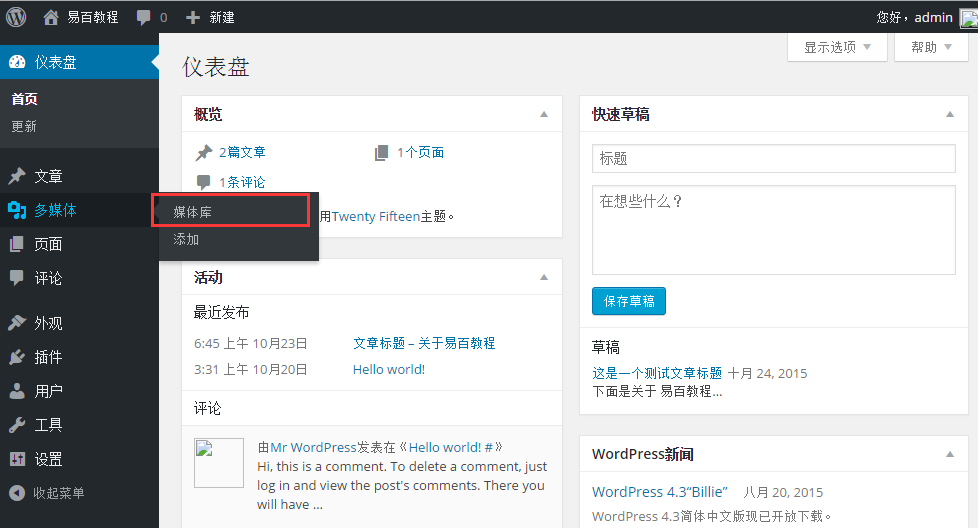Viewport: 978px width, 528px height.
Task: Click the collapse arrow icon beside 收起菜单
Action: 17,493
